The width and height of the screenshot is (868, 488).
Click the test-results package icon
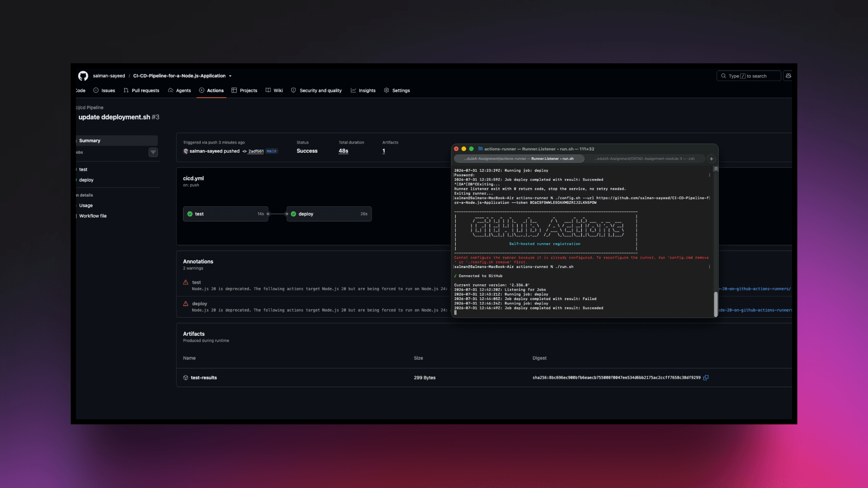click(186, 378)
